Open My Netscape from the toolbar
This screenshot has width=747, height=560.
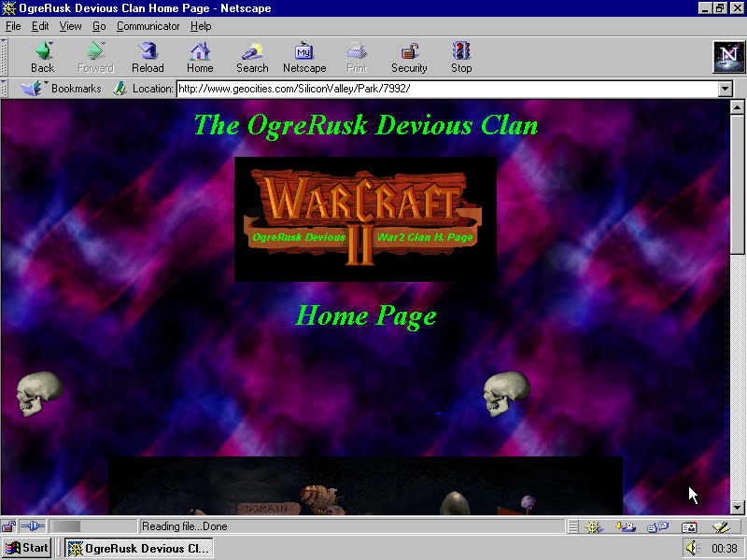304,57
